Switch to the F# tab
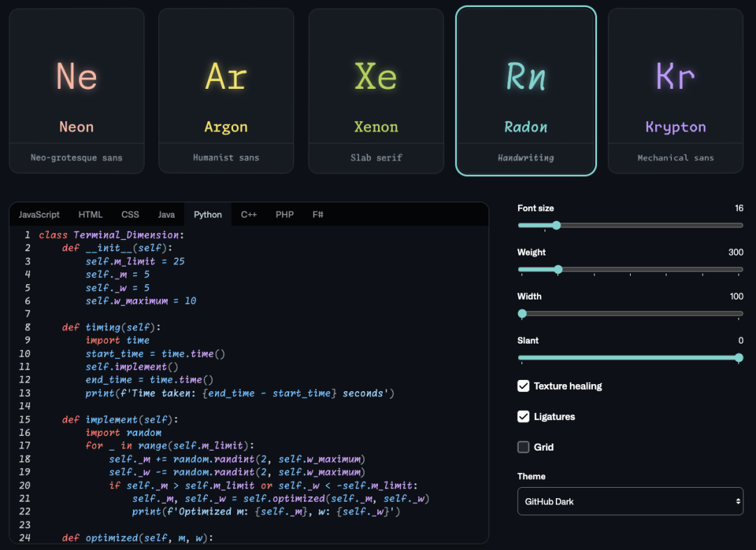The image size is (756, 550). (318, 215)
